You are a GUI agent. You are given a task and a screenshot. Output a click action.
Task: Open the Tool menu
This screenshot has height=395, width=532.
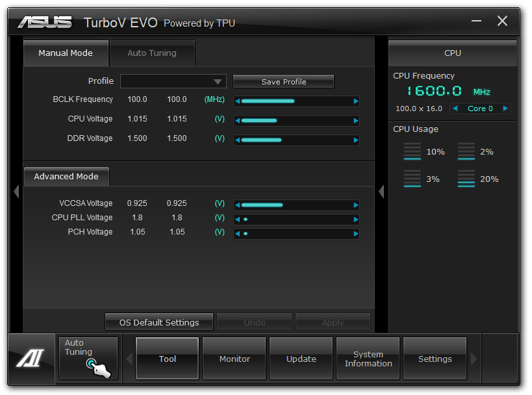168,359
